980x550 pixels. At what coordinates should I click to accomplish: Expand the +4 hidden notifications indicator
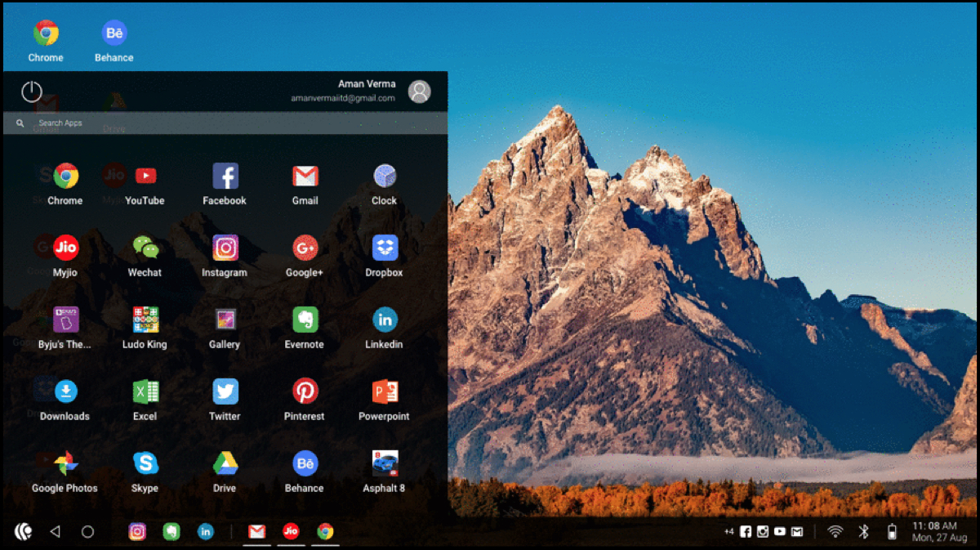pos(728,532)
